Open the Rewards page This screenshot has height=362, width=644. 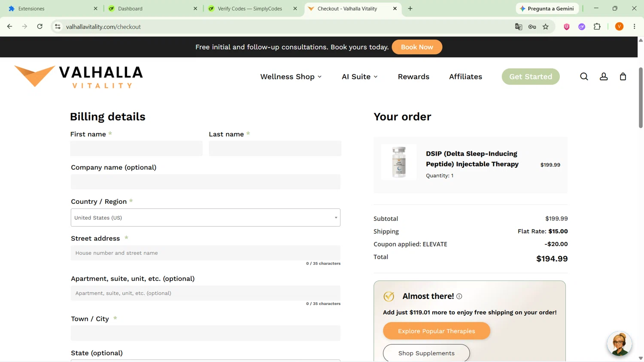click(x=413, y=77)
